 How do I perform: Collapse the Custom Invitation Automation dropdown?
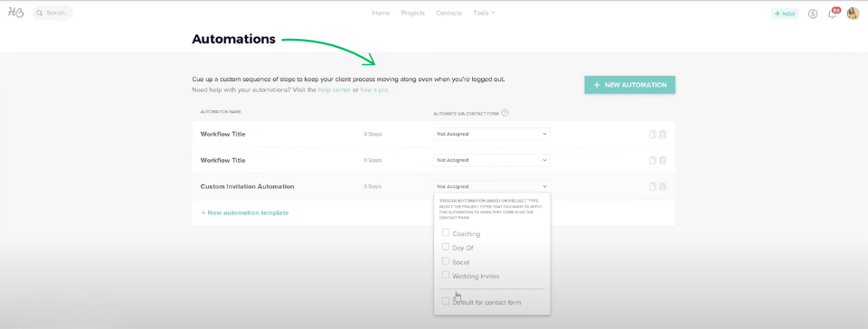click(x=492, y=186)
